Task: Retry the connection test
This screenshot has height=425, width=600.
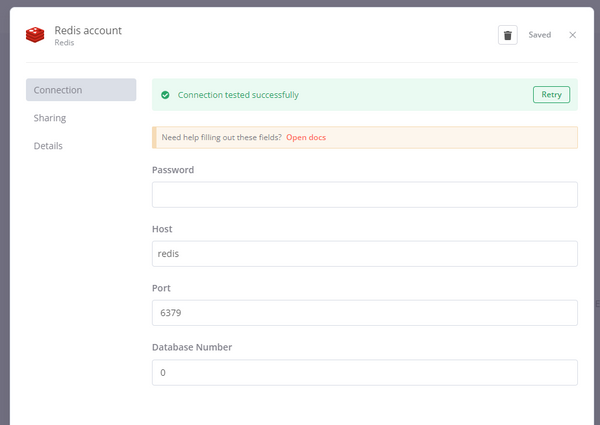Action: [551, 94]
